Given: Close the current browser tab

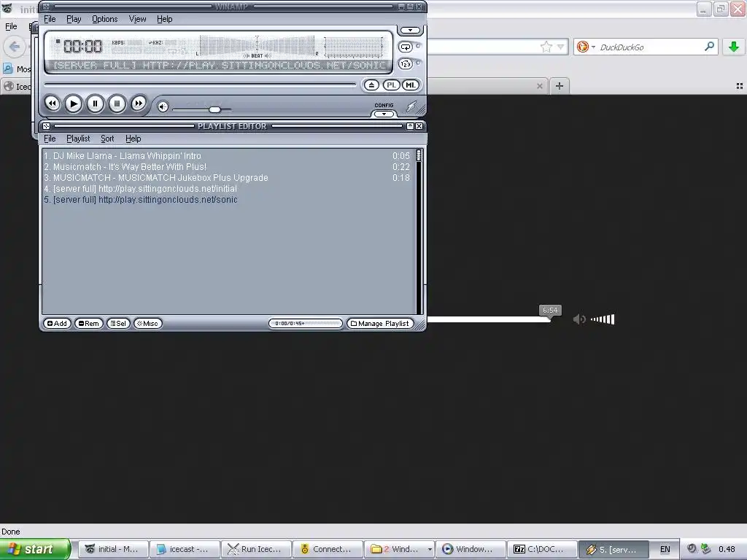Looking at the screenshot, I should [539, 86].
